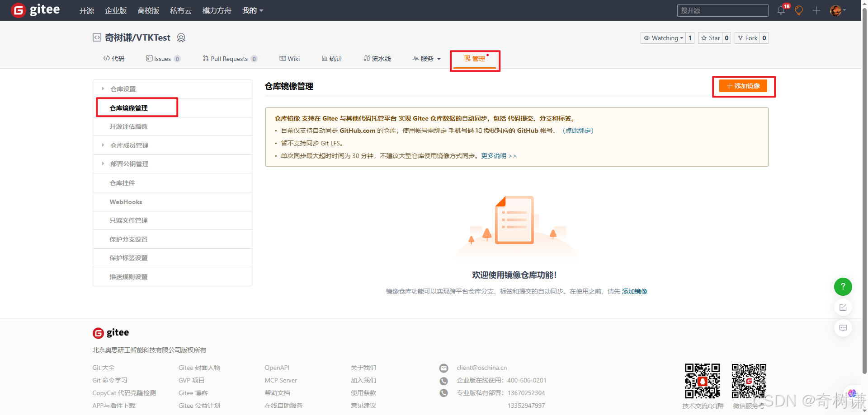Click 企业版 in the top navigation
This screenshot has height=415, width=868.
(x=116, y=10)
